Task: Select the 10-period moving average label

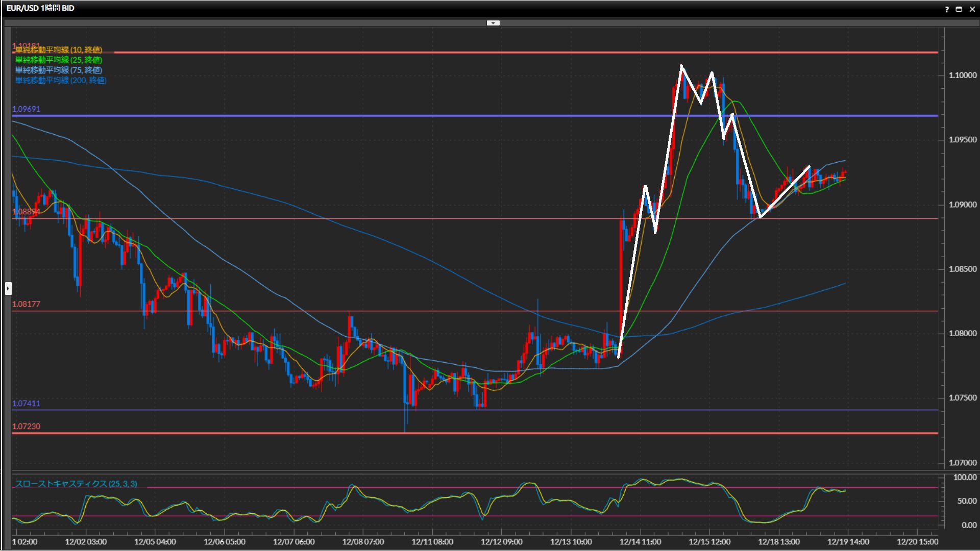Action: coord(59,49)
